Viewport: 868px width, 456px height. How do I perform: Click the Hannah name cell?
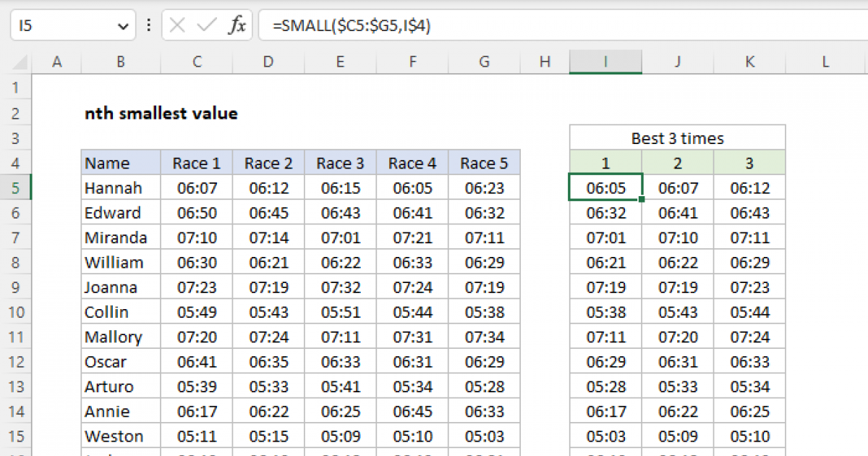[120, 188]
